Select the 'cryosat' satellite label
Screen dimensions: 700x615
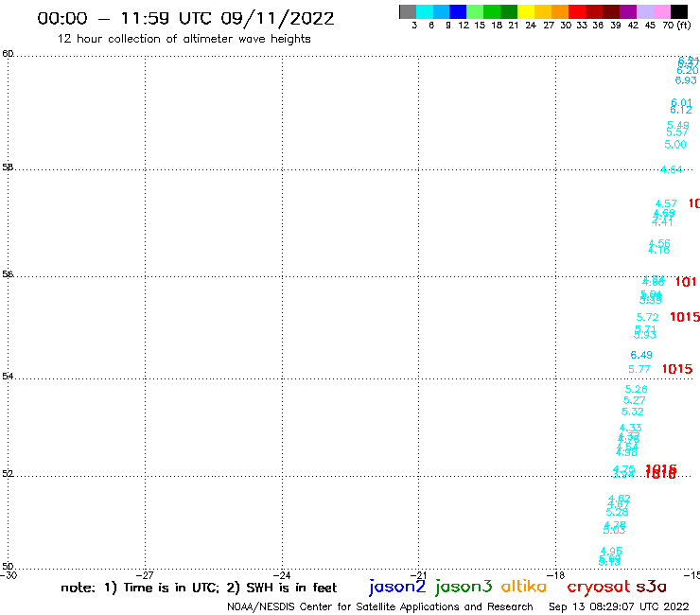pos(599,587)
